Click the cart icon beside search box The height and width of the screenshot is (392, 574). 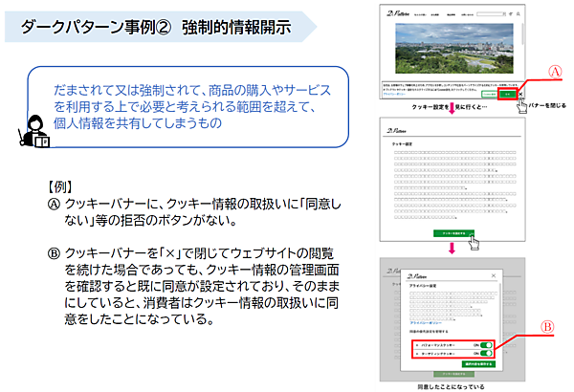pos(511,14)
